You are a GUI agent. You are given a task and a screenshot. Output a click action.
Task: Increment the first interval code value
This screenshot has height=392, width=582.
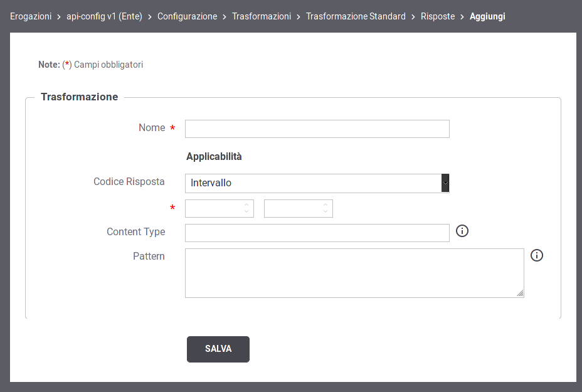[x=246, y=205]
